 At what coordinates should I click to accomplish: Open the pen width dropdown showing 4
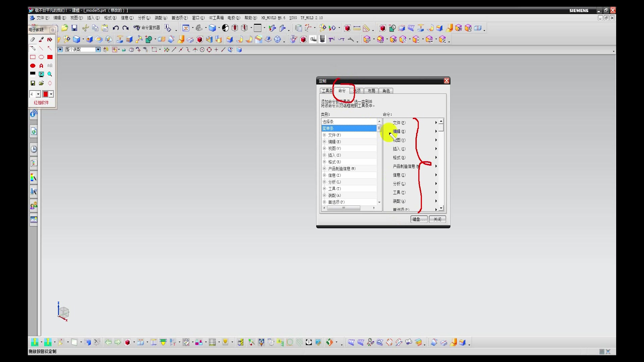click(38, 94)
